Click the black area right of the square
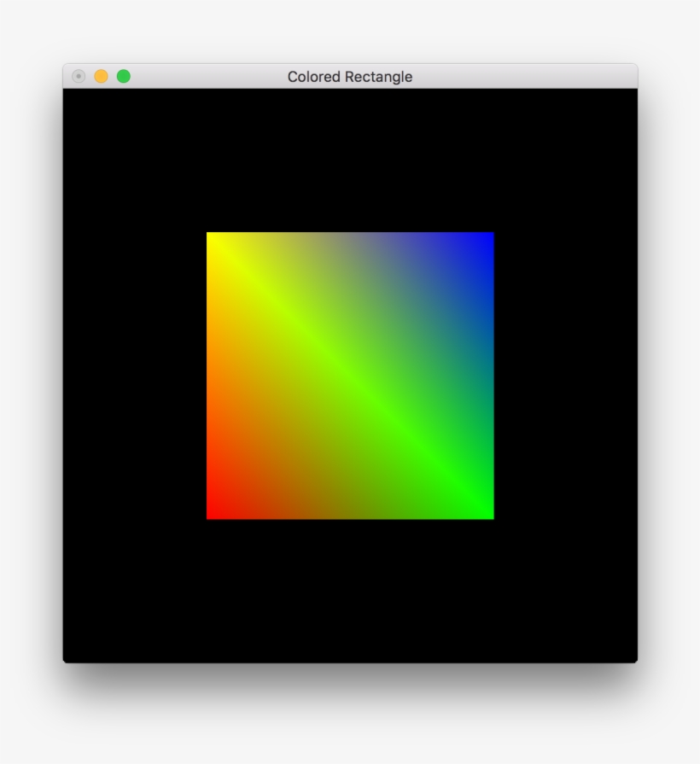 [x=572, y=376]
